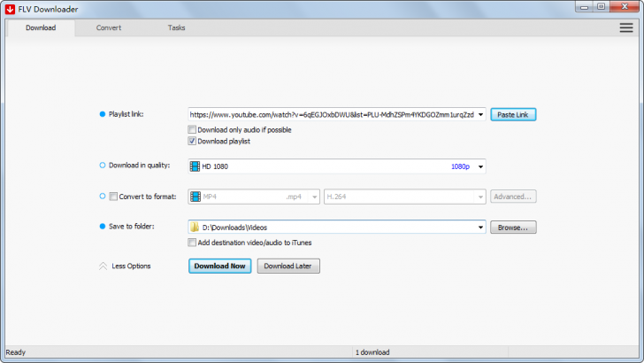Click the film icon beside MP4 format
Screen dimensions: 644x363
click(195, 197)
